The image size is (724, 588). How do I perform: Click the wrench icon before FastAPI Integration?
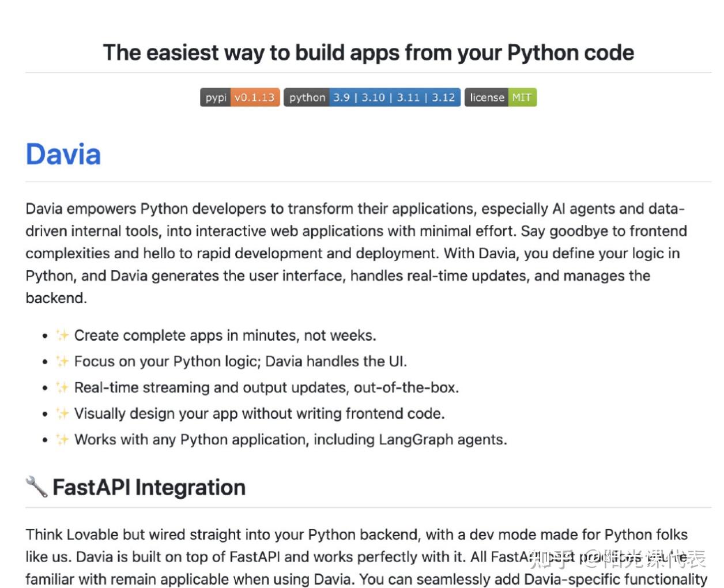pos(36,487)
